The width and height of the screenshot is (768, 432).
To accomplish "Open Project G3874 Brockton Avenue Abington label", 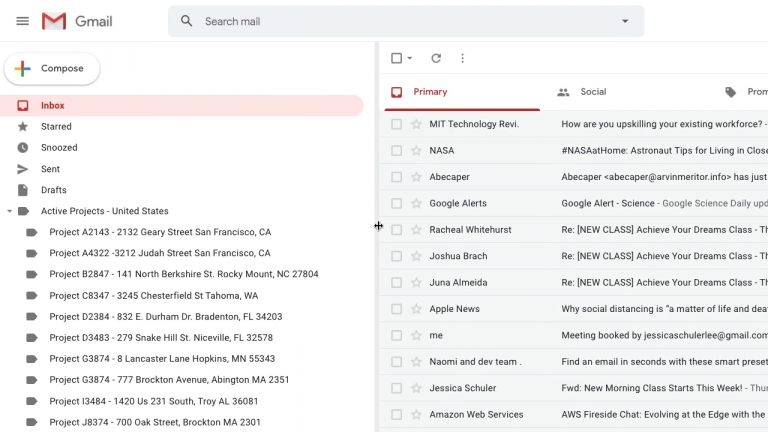I will pos(169,380).
